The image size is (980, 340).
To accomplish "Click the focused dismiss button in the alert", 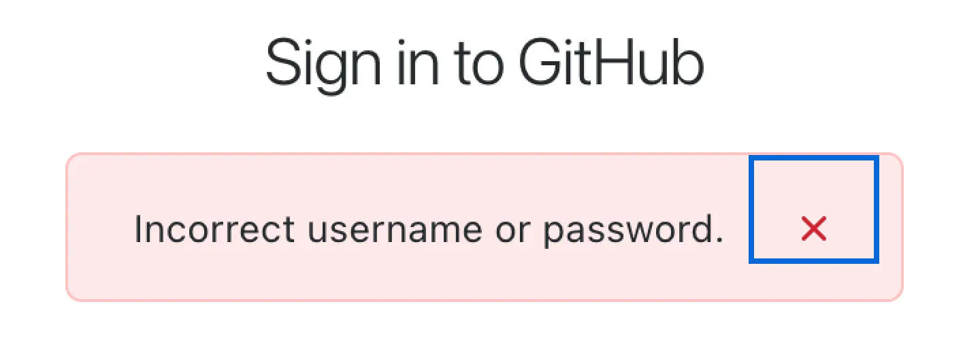I will point(814,209).
